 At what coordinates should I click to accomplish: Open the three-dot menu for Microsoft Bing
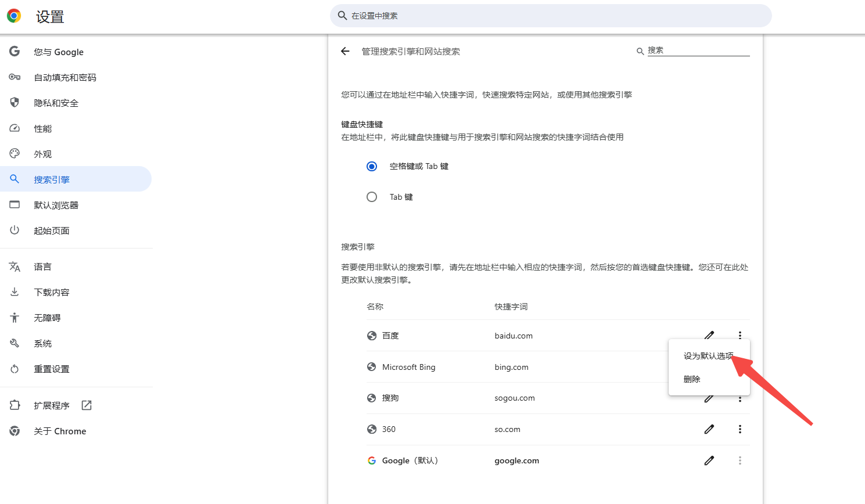coord(740,366)
